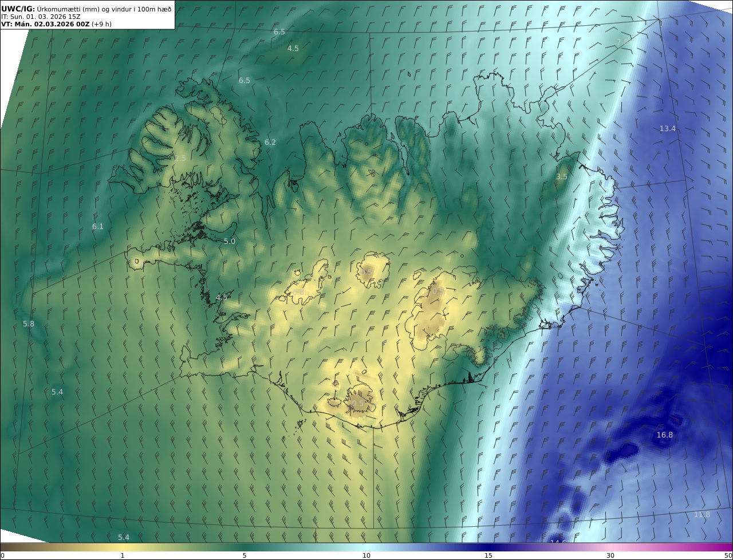Click the 13.4 value label

tap(668, 128)
